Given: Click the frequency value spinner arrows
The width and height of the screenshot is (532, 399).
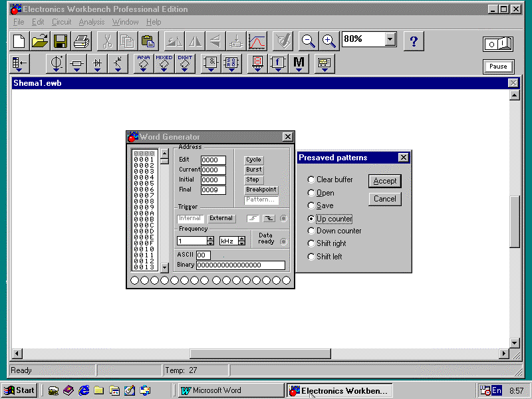Looking at the screenshot, I should (x=211, y=241).
